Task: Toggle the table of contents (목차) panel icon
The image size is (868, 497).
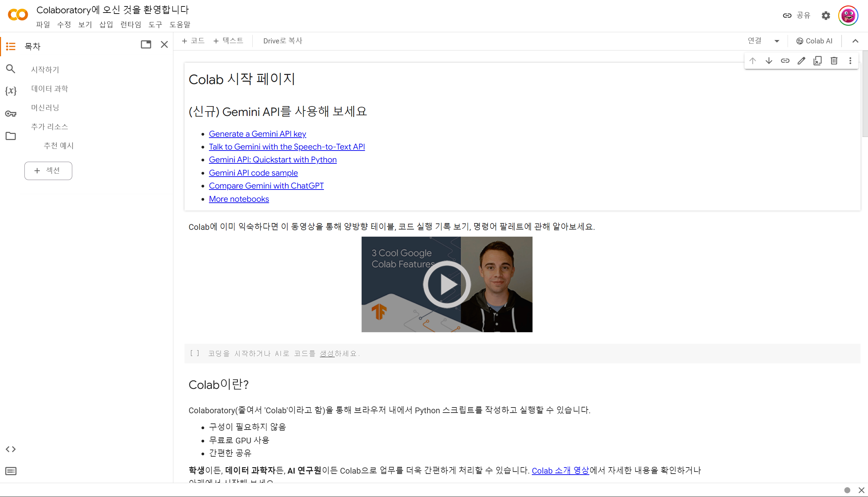Action: click(11, 46)
